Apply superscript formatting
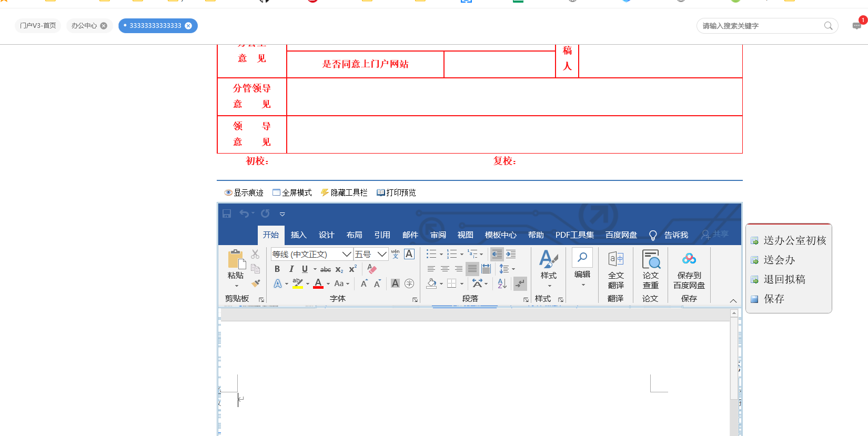The width and height of the screenshot is (868, 436). click(x=353, y=269)
